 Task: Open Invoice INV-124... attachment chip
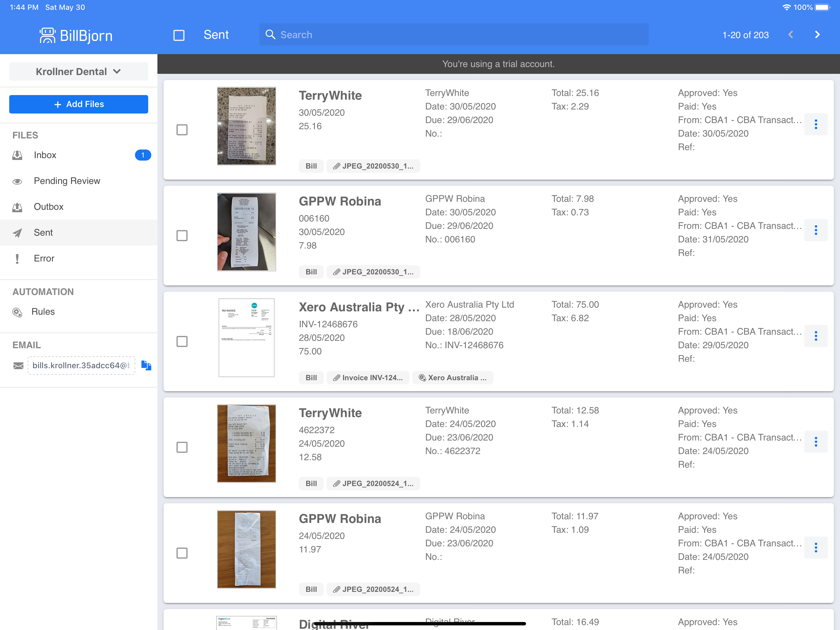[368, 378]
